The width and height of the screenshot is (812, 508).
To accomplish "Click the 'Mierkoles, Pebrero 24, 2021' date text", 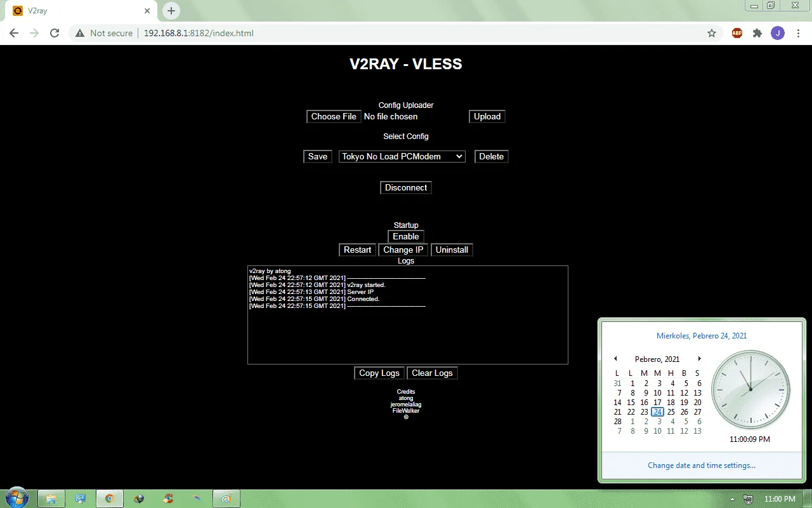I will [702, 336].
